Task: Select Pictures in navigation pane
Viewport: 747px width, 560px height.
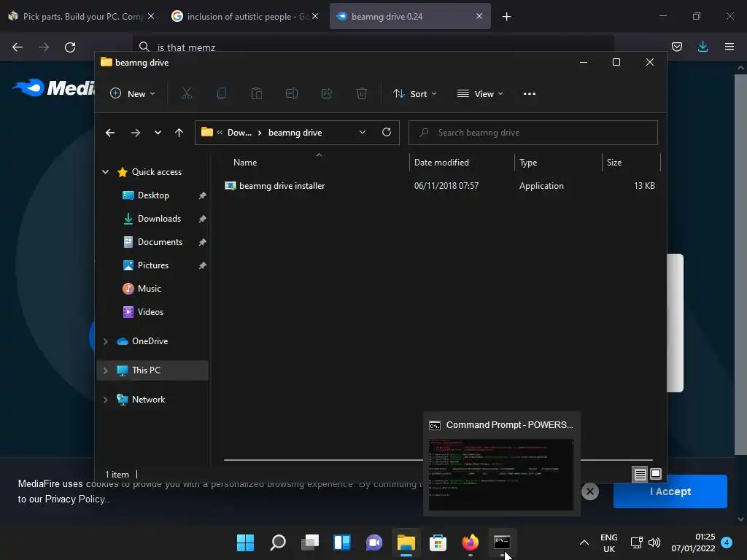Action: pyautogui.click(x=153, y=265)
